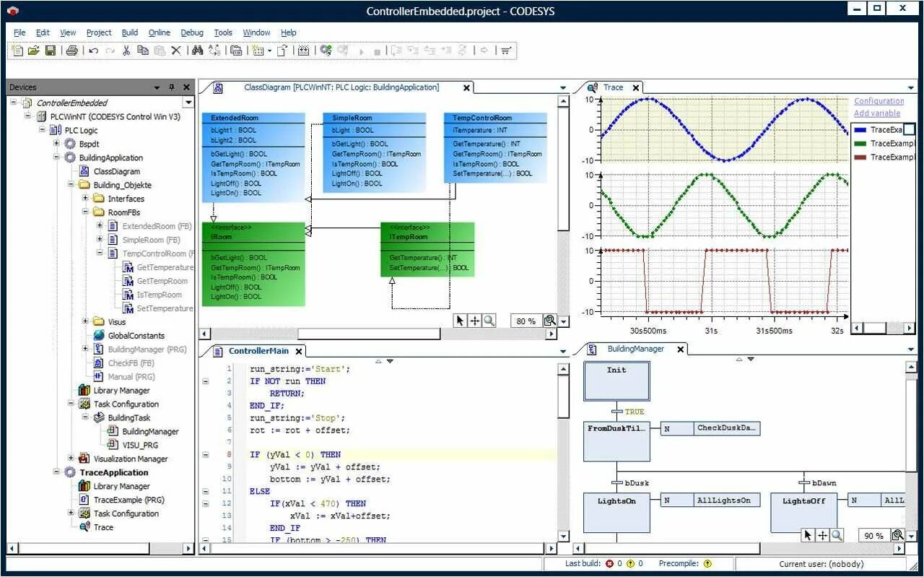Select the pointer tool in BuildingManager view

pyautogui.click(x=808, y=535)
